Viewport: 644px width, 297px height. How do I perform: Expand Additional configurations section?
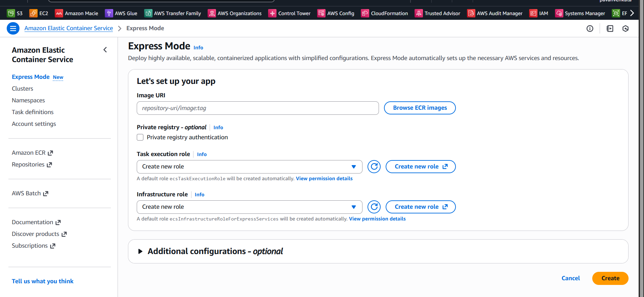140,251
